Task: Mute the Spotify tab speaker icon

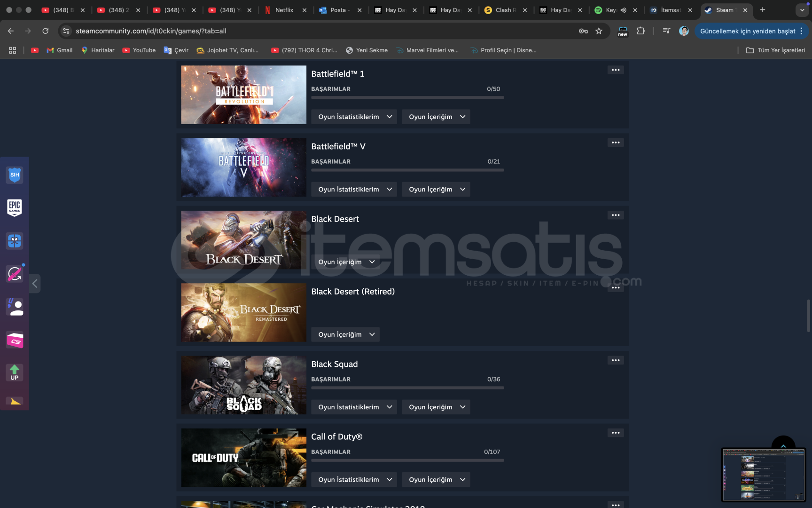Action: click(624, 10)
